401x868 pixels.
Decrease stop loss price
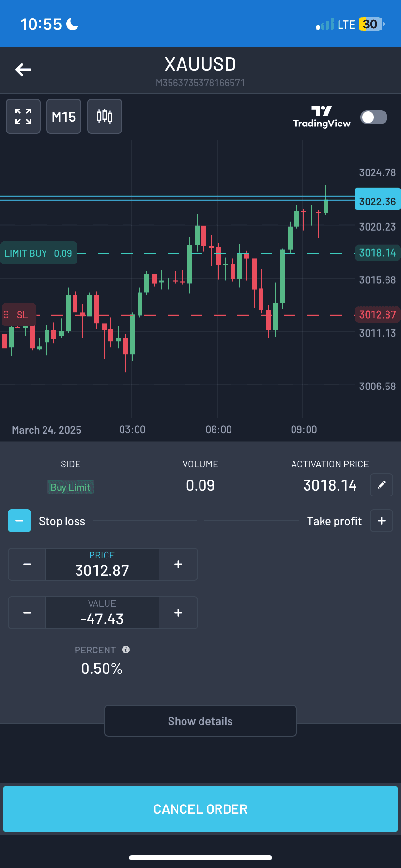(x=27, y=564)
